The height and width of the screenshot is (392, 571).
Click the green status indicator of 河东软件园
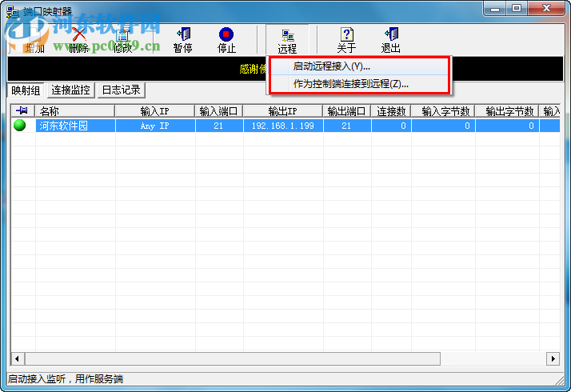click(20, 126)
